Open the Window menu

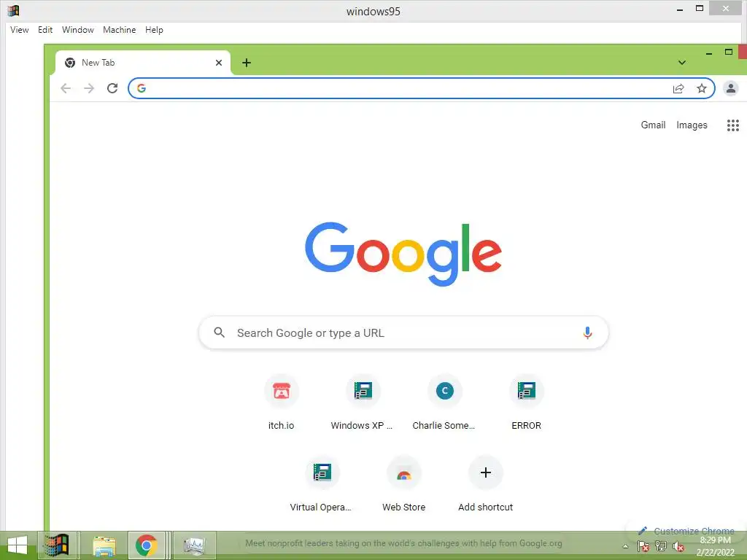(x=77, y=29)
